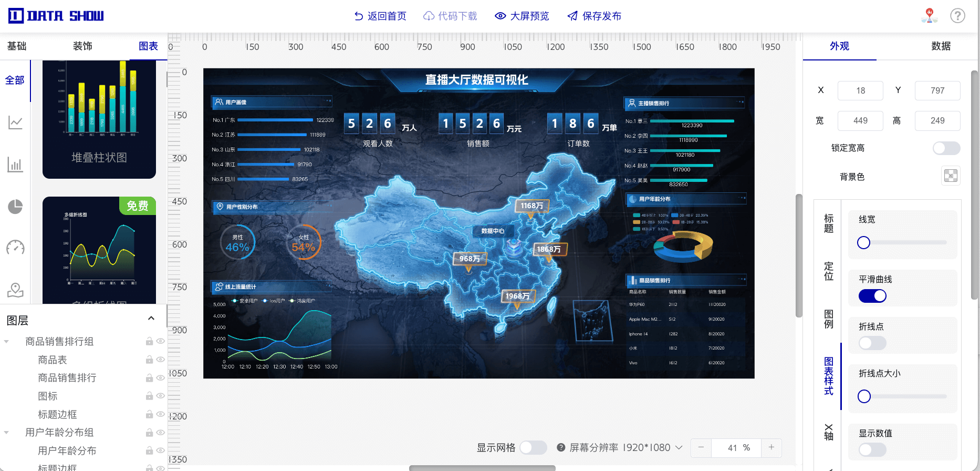Screen dimensions: 980x471
Task: Enable the 锁定宽高 switch
Action: [x=946, y=148]
